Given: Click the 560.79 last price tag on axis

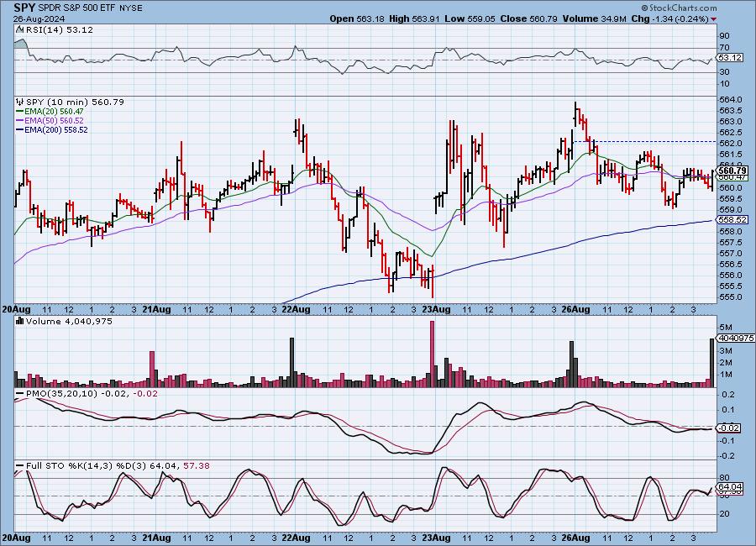Looking at the screenshot, I should click(732, 171).
